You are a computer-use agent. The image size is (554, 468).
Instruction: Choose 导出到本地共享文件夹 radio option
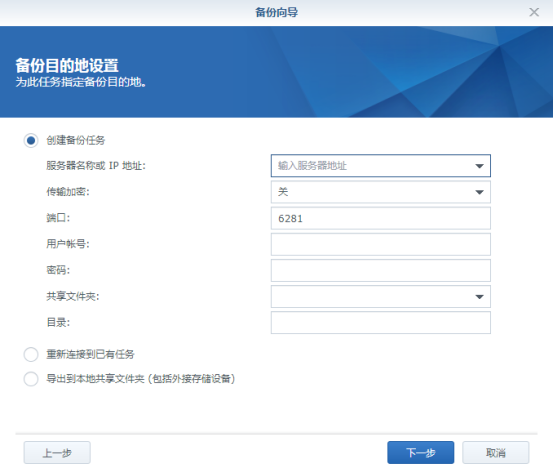pos(31,379)
